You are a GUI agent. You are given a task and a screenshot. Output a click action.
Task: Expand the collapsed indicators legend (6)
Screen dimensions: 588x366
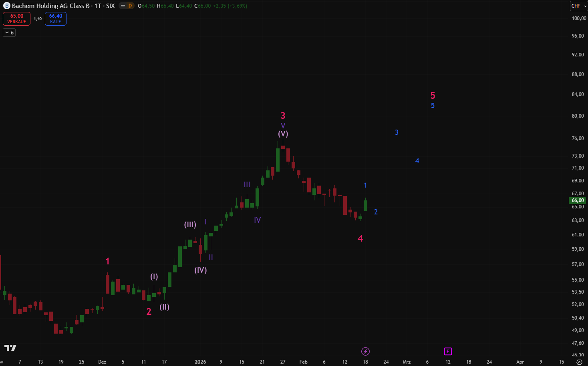[9, 32]
